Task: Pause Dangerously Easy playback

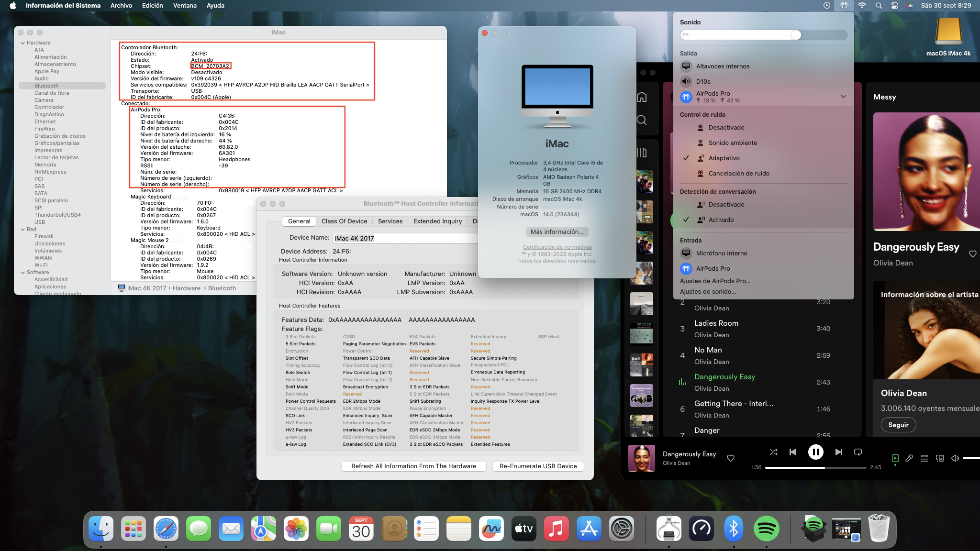Action: 815,452
